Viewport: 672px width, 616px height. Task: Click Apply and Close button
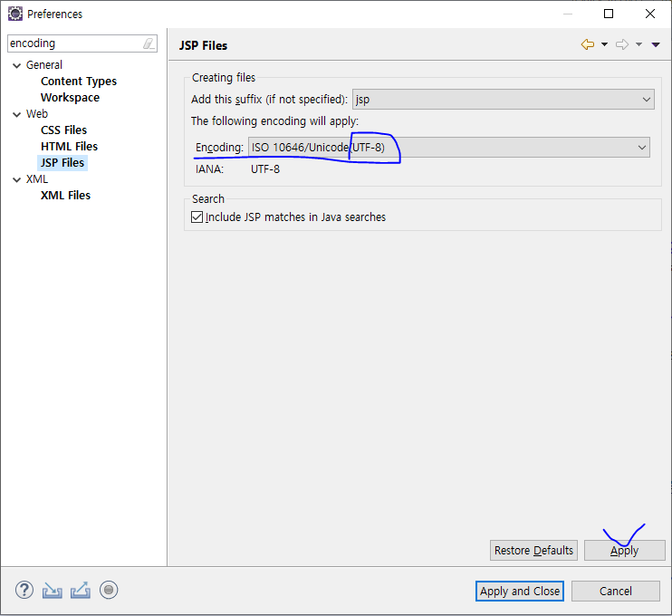(x=520, y=592)
